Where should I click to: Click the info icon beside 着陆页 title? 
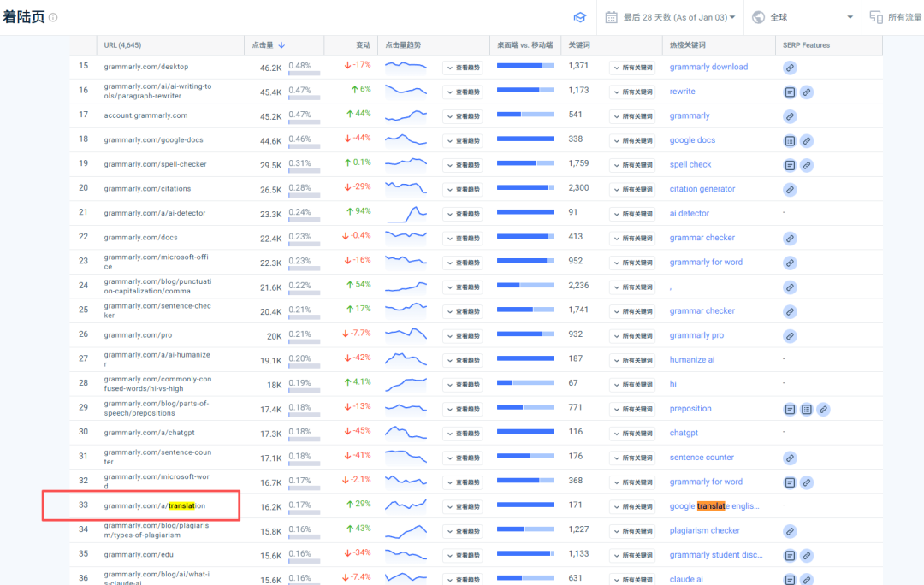coord(53,17)
